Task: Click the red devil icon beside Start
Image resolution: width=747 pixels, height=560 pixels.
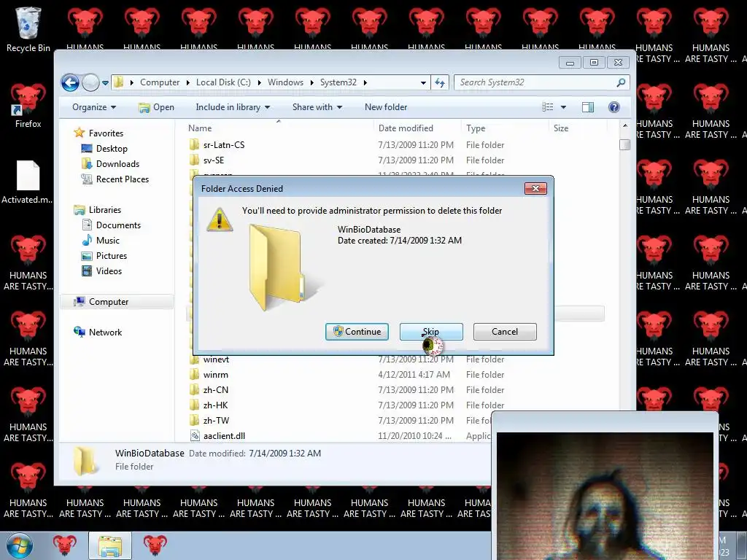Action: 64,545
